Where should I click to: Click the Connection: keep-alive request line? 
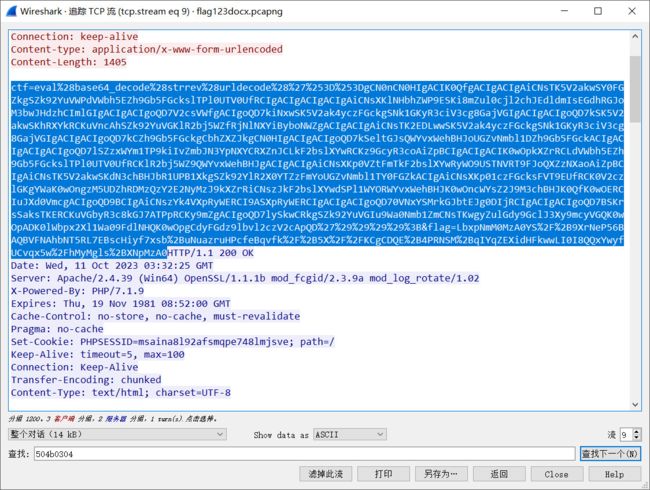click(74, 36)
